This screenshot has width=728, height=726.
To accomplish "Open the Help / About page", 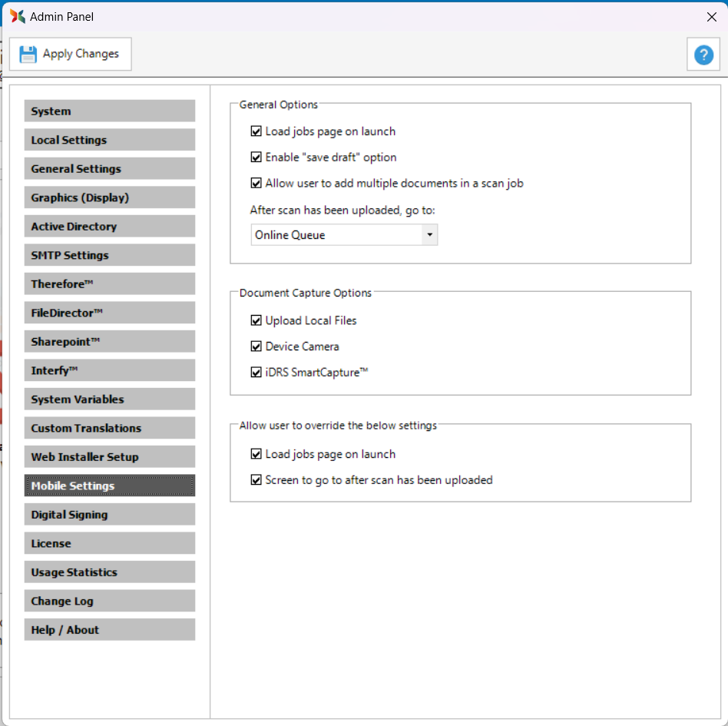I will (x=109, y=630).
